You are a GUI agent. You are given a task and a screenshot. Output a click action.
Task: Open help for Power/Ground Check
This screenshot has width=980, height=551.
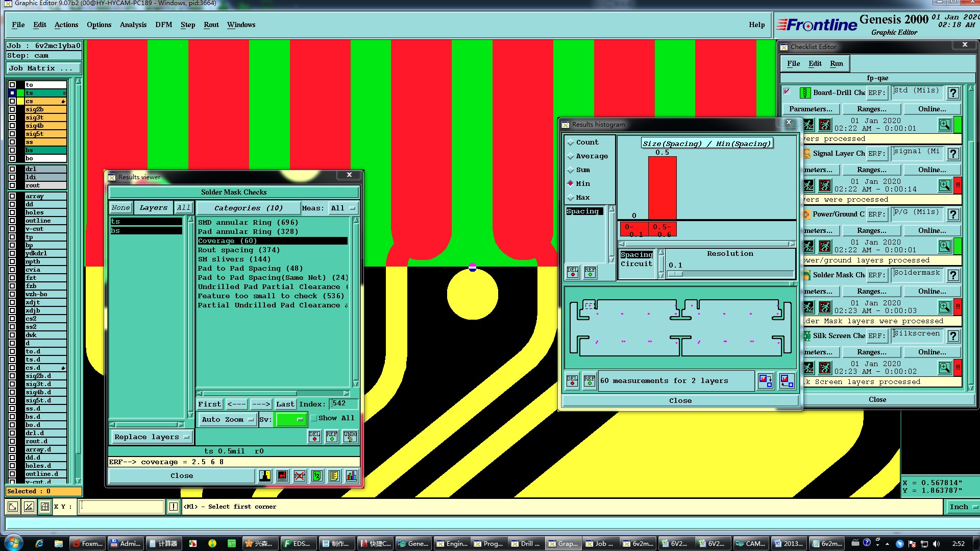tap(953, 214)
